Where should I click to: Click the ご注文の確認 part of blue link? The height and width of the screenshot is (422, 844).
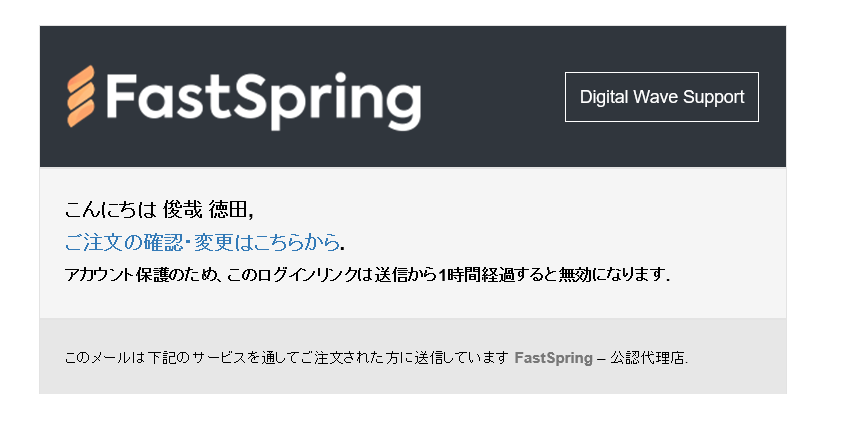[125, 242]
